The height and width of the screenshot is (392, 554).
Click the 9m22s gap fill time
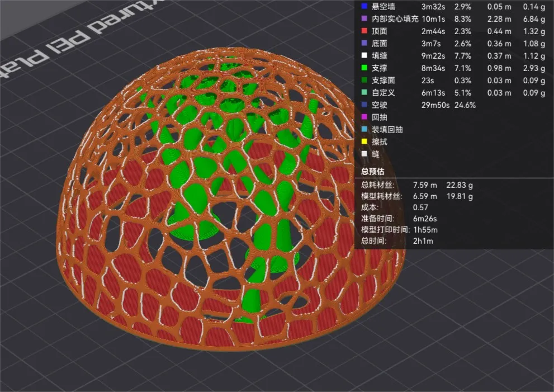click(433, 55)
